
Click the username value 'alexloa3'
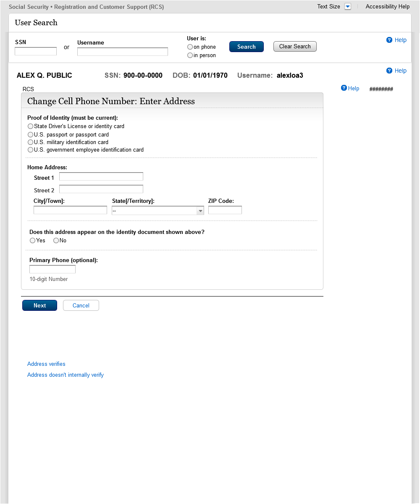tap(290, 76)
